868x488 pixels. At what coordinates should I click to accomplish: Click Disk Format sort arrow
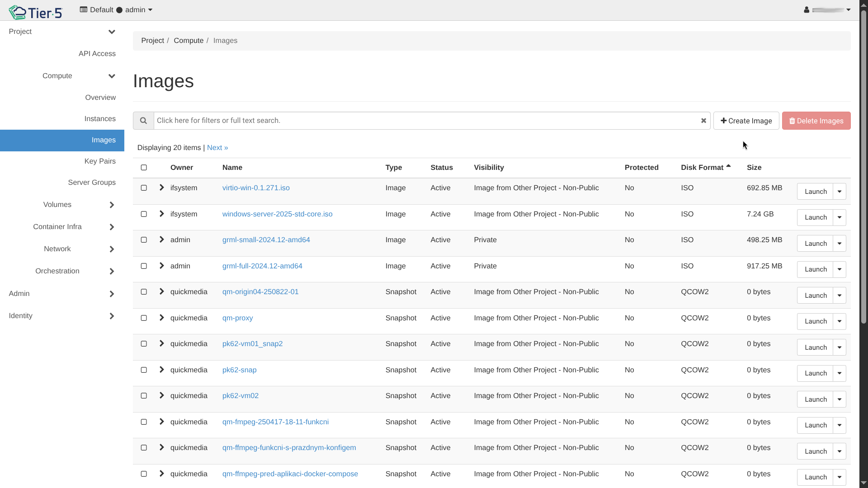728,166
